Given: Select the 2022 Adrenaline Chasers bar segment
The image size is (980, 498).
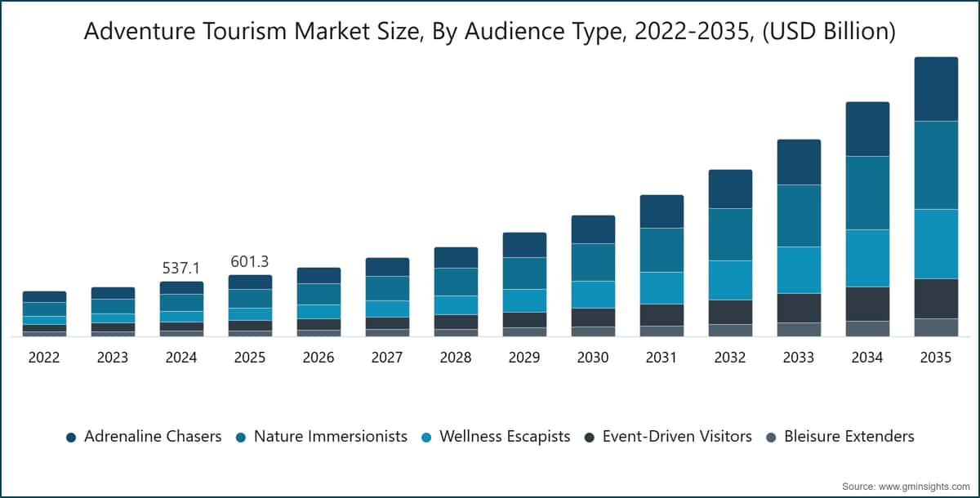Looking at the screenshot, I should coord(44,297).
